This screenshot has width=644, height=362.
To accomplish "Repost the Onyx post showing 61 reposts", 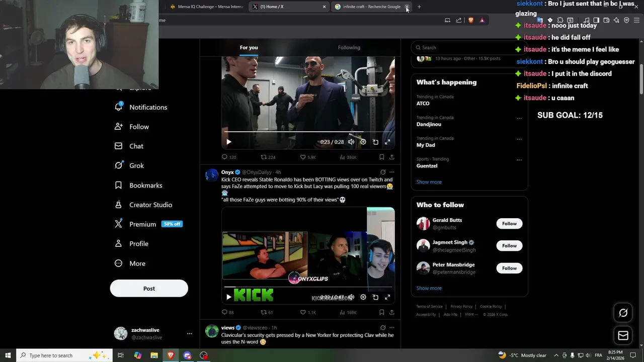I will coord(267,312).
